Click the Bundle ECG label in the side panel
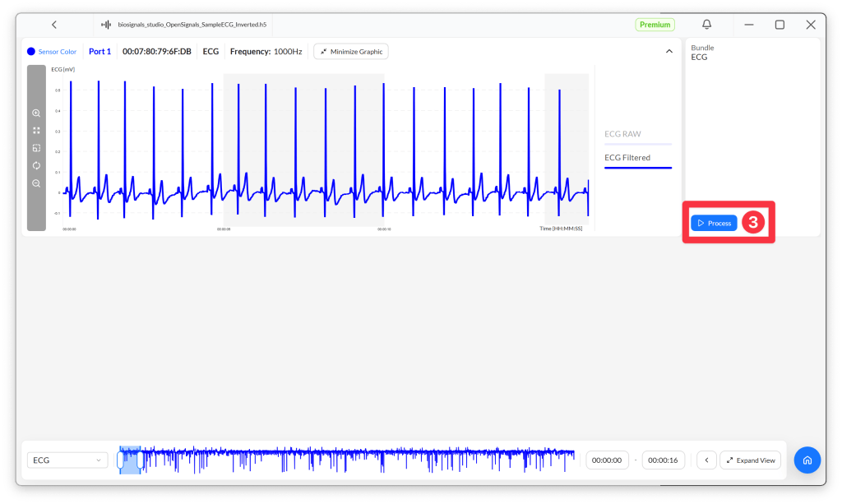Image resolution: width=842 pixels, height=504 pixels. (702, 53)
